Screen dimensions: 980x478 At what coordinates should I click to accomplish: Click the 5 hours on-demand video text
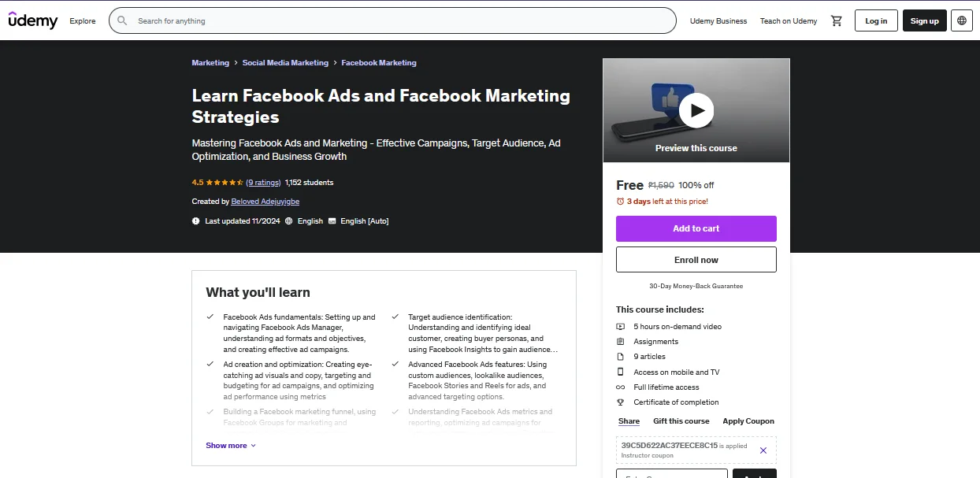coord(677,327)
